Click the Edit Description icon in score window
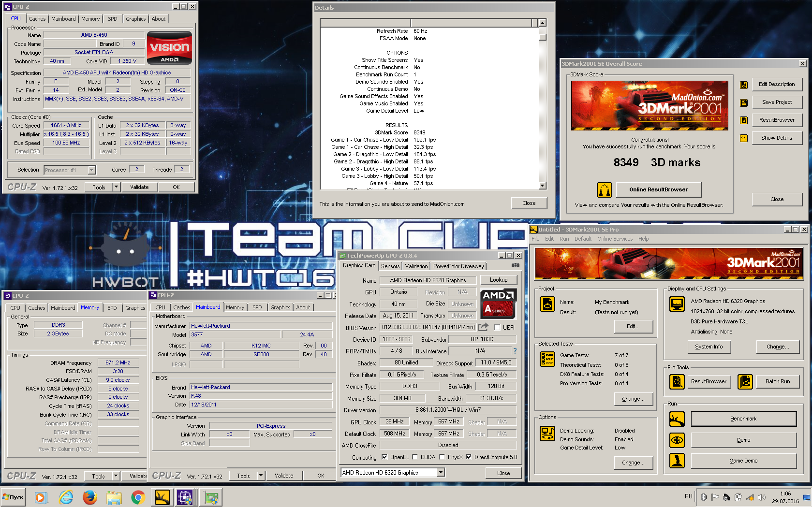The width and height of the screenshot is (812, 507). 744,85
